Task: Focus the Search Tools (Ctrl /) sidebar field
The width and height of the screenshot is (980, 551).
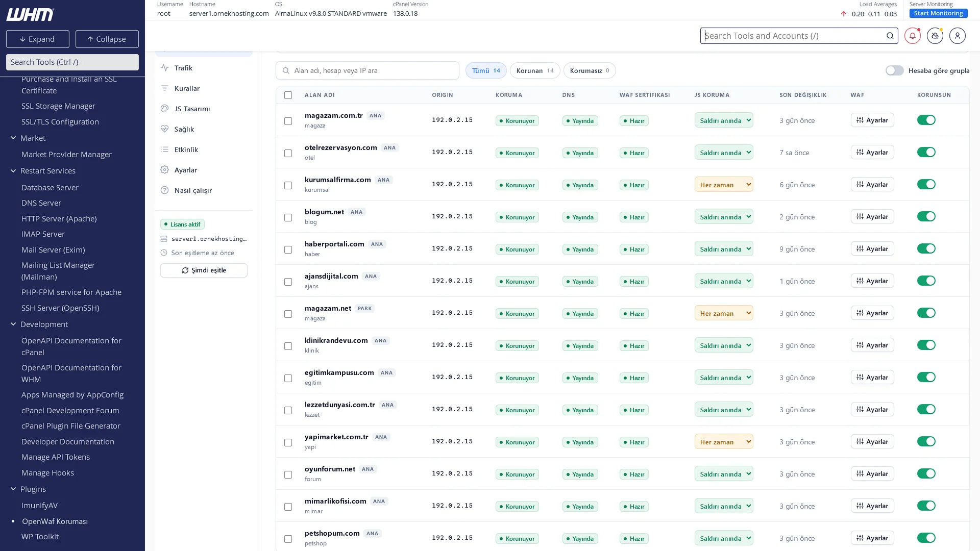Action: [x=72, y=62]
